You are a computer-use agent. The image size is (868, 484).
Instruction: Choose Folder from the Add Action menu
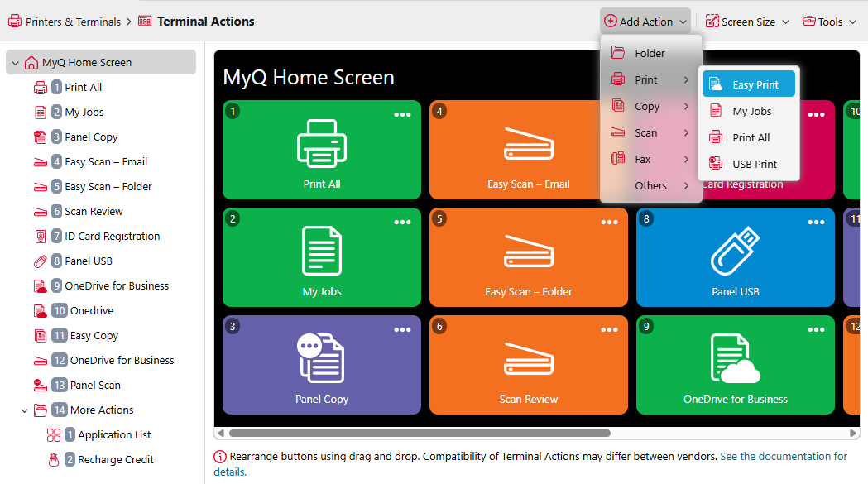651,53
